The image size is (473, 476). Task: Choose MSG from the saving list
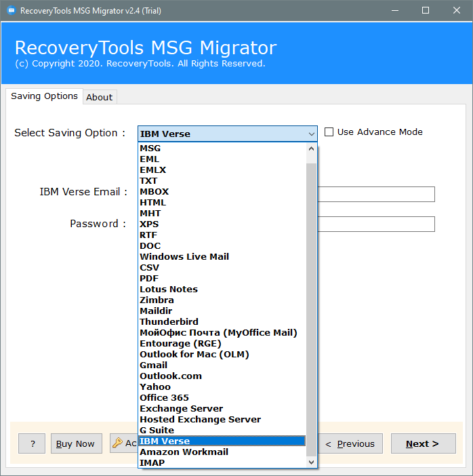222,148
